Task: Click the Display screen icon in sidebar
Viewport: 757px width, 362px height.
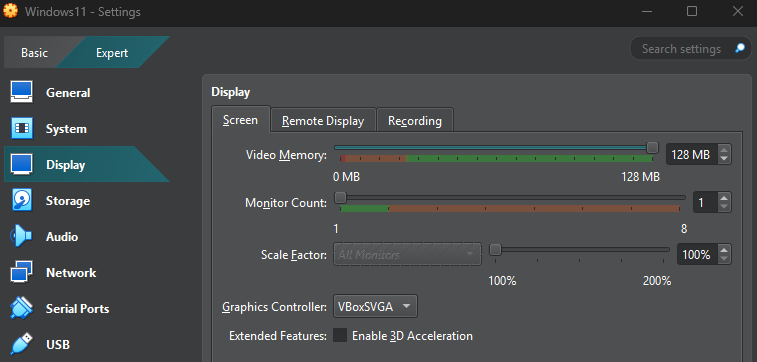Action: (22, 164)
